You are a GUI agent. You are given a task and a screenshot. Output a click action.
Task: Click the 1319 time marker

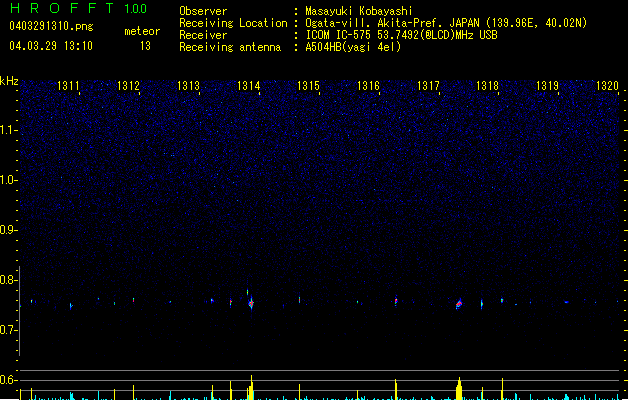[548, 86]
